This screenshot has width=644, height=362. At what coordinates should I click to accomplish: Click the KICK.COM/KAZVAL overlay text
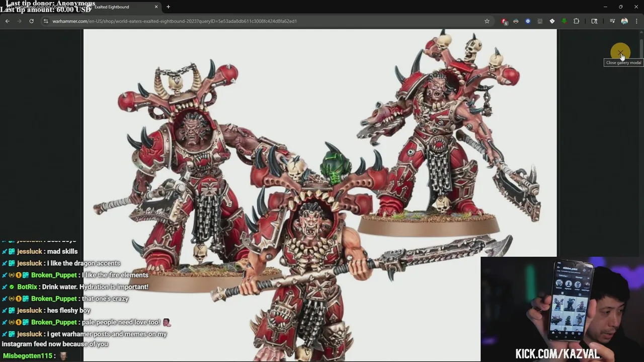[x=557, y=353]
